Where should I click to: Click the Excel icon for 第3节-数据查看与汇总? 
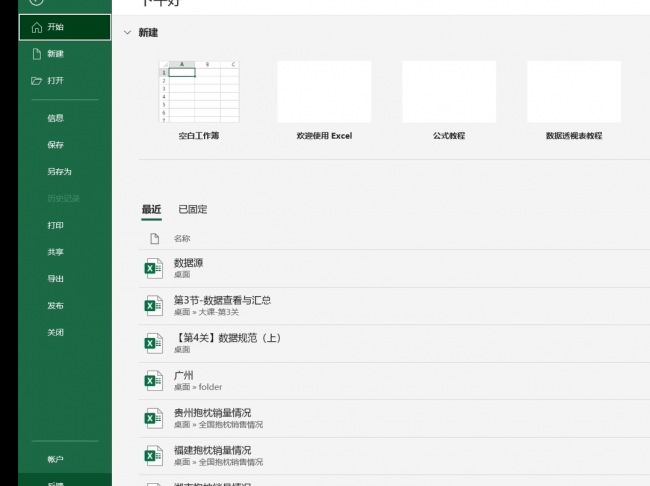(153, 306)
